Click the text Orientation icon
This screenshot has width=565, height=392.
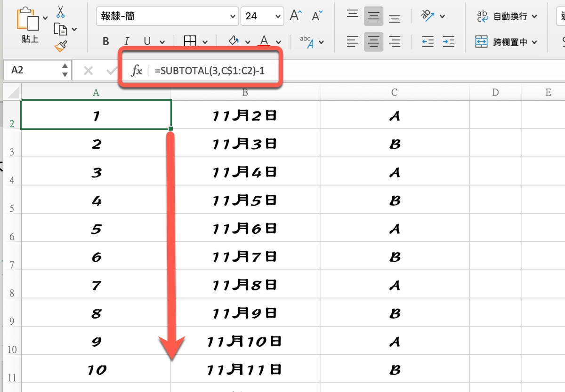coord(428,16)
